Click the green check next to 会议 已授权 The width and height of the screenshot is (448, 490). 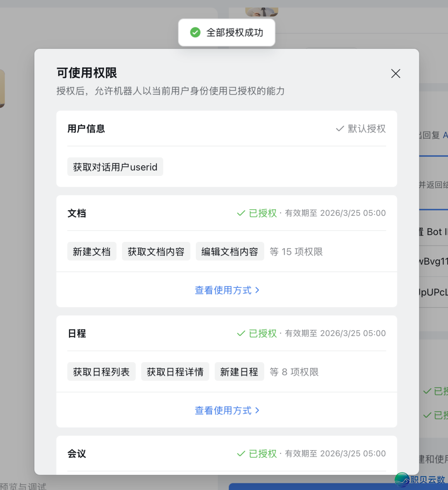pyautogui.click(x=241, y=453)
